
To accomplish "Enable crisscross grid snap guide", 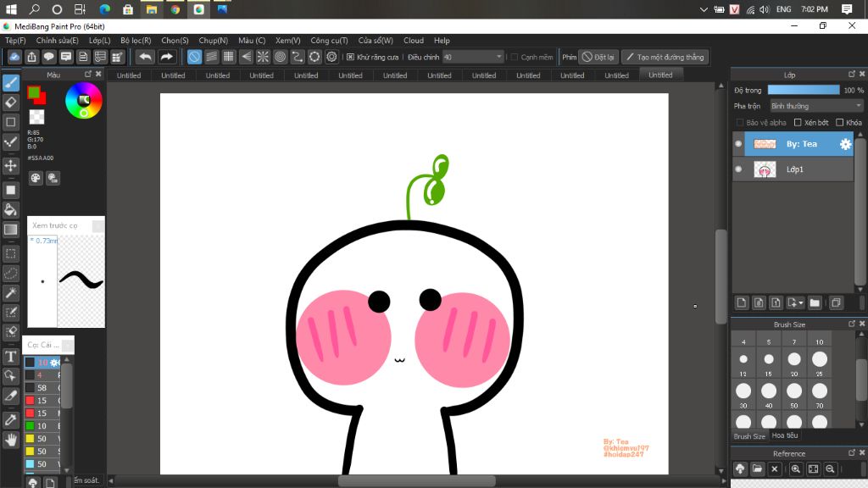I will [x=229, y=57].
